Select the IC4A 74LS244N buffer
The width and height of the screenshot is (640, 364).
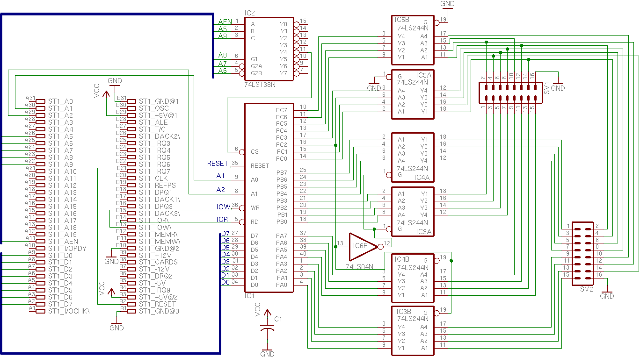(412, 157)
